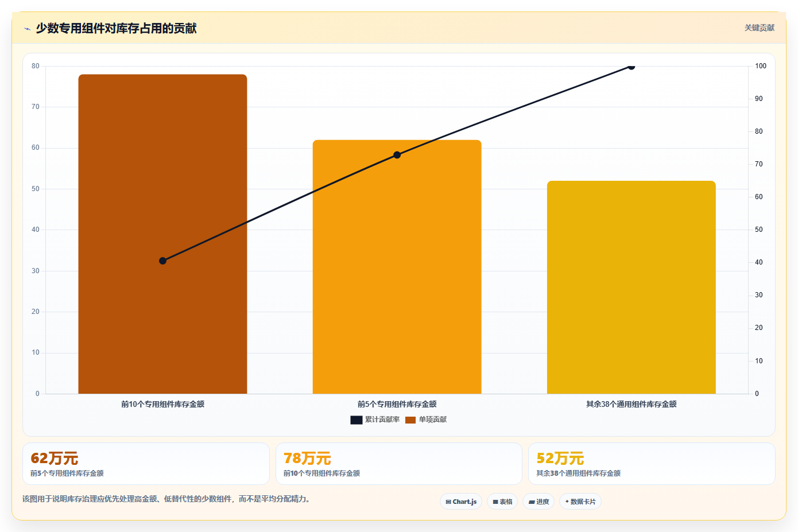This screenshot has width=798, height=532.
Task: Click the footer note starting 该图用于说明库存治理
Action: [x=168, y=499]
